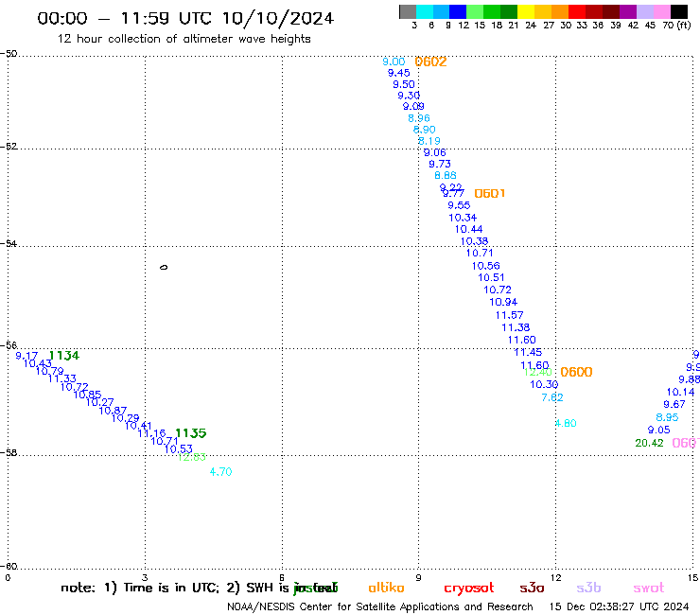
Task: Select the -58 latitude axis label
Action: pyautogui.click(x=9, y=452)
